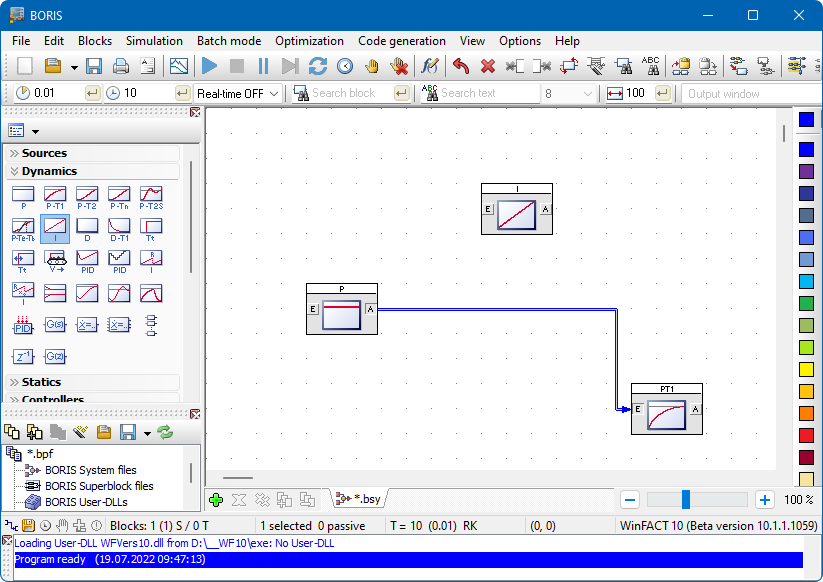This screenshot has height=582, width=823.
Task: Select the P-T2 block in Dynamics palette
Action: coord(87,197)
